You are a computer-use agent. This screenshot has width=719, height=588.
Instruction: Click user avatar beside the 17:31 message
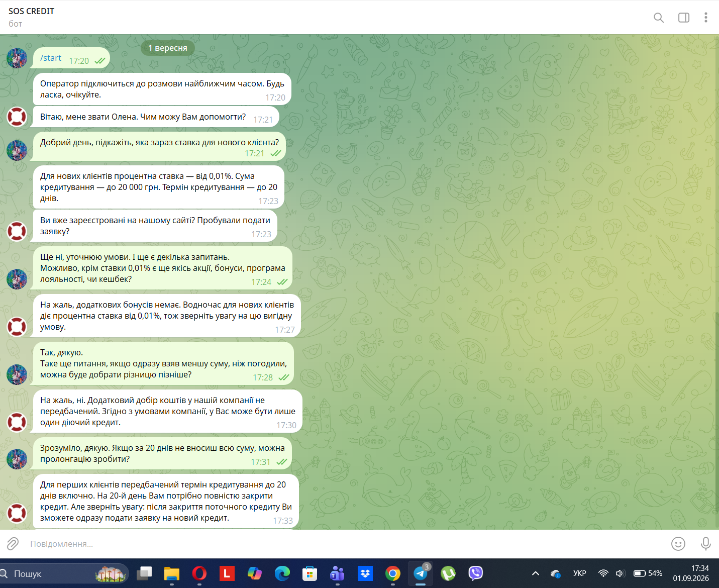[x=17, y=459]
